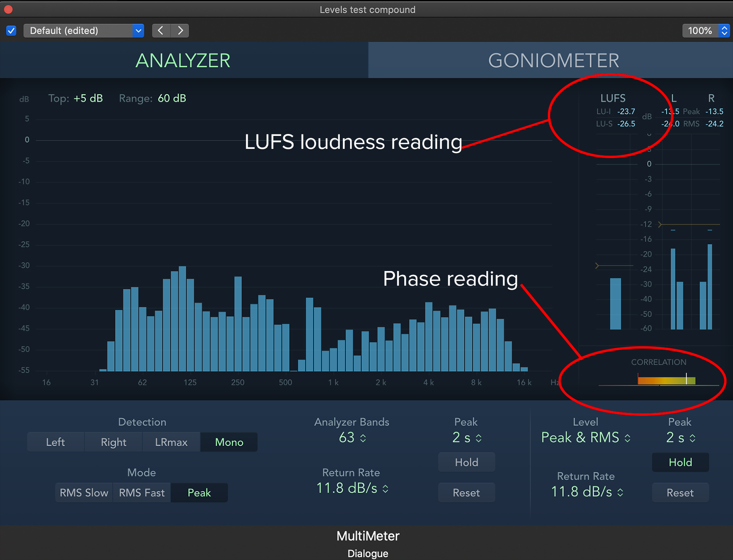Open Analyzer Bands 63 selector
Image resolution: width=733 pixels, height=560 pixels.
(x=352, y=437)
